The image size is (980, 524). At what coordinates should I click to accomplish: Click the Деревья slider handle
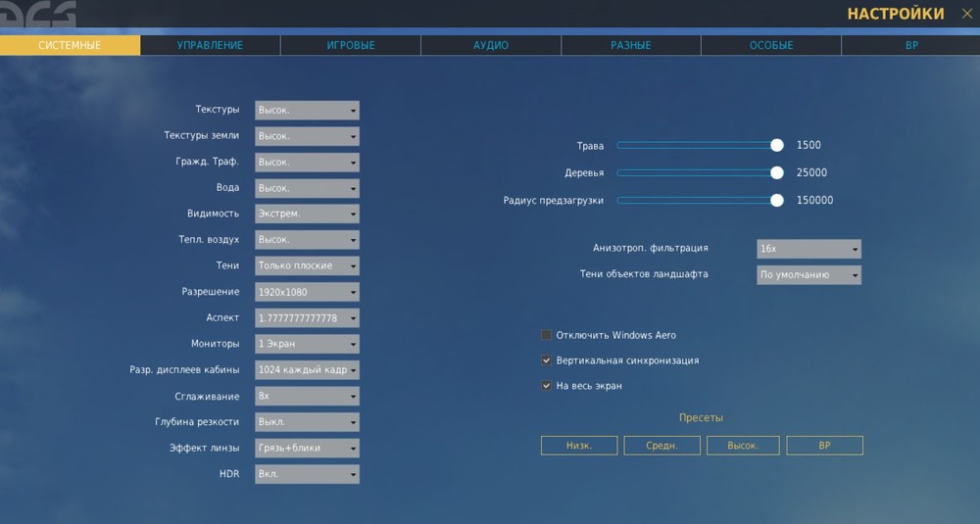[x=777, y=172]
